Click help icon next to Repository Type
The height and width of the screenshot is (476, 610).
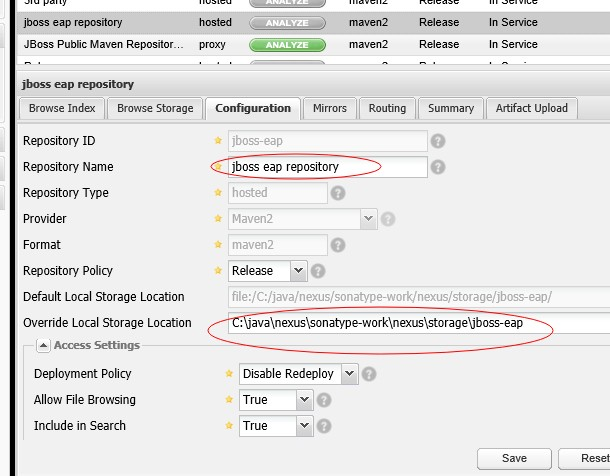338,193
